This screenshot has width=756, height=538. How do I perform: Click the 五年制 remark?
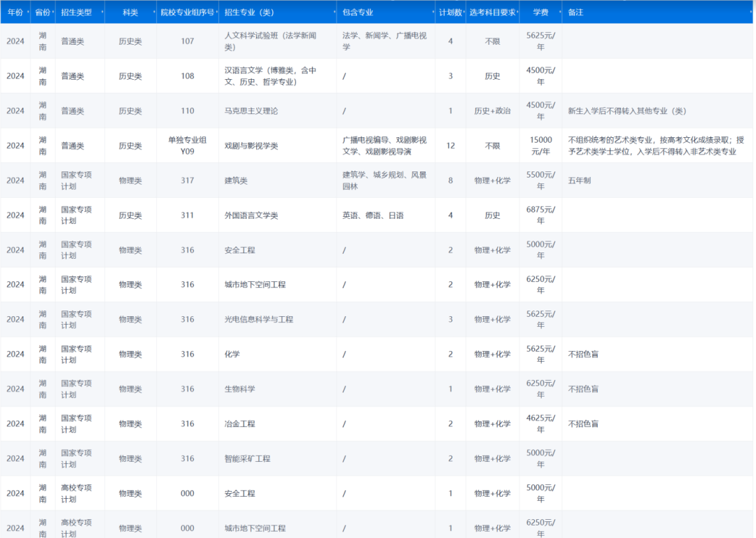(x=580, y=180)
